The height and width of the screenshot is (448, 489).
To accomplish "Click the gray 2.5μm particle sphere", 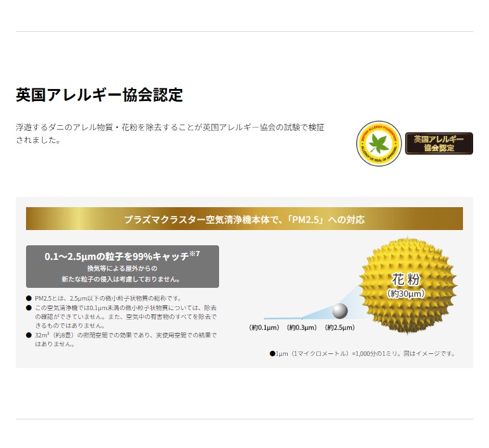I will tap(340, 311).
